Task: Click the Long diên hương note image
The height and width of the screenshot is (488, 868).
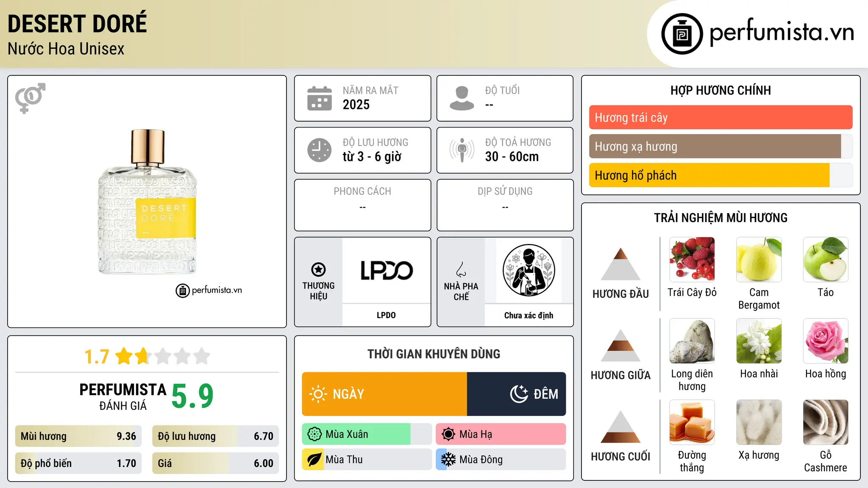Action: tap(692, 341)
